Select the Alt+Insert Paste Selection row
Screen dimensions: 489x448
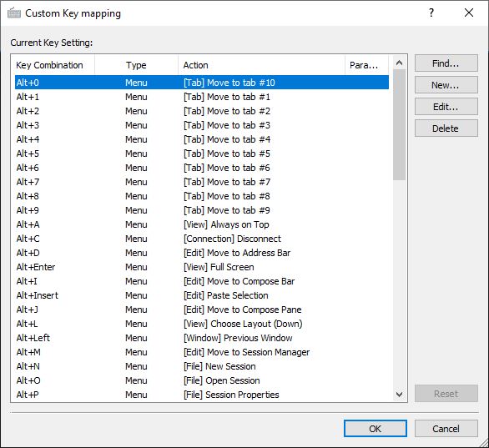click(x=202, y=295)
